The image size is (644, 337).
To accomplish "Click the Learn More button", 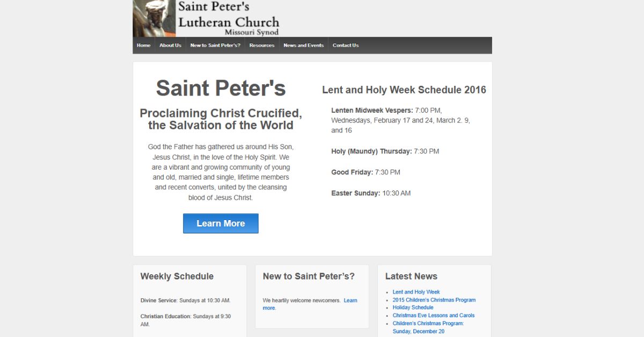I will tap(221, 223).
